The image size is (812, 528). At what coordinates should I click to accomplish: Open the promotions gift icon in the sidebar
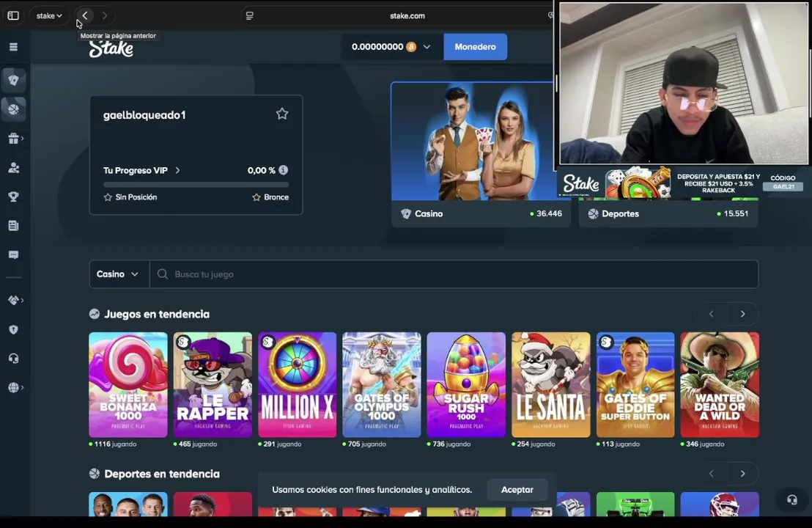click(x=13, y=139)
